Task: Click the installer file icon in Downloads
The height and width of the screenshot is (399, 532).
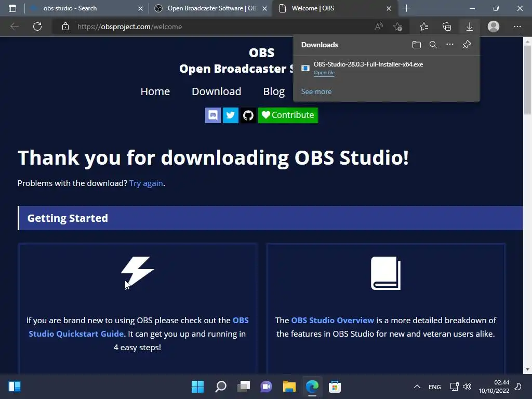Action: coord(305,68)
